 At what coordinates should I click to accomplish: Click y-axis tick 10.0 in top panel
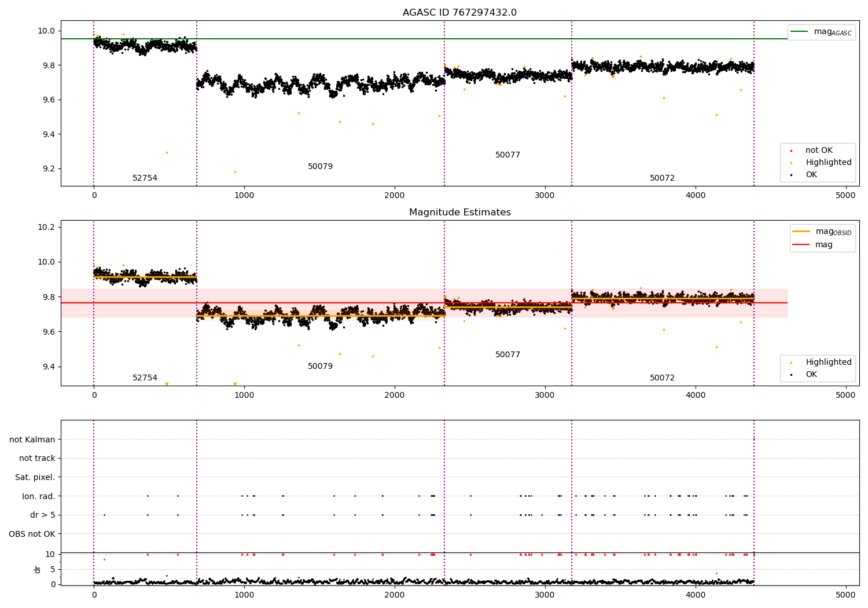click(x=46, y=31)
